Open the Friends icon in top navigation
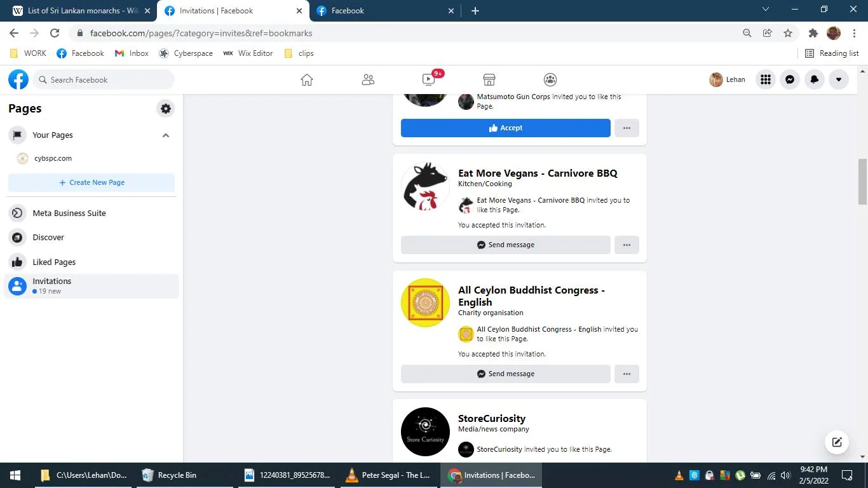868x488 pixels. point(368,79)
